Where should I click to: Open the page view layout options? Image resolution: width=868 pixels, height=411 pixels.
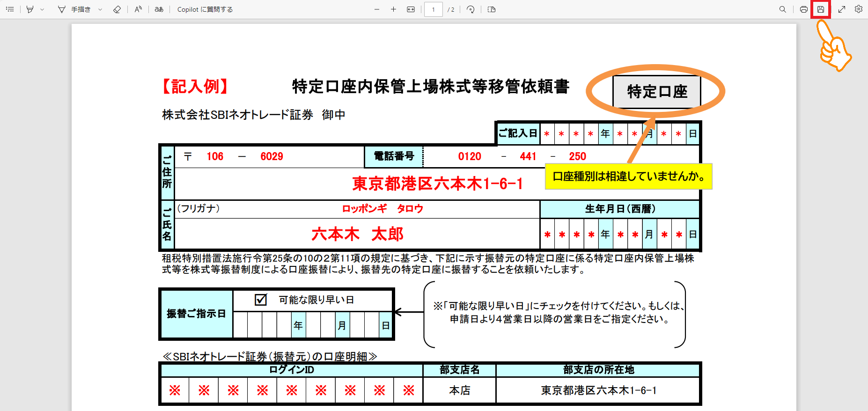(x=492, y=9)
